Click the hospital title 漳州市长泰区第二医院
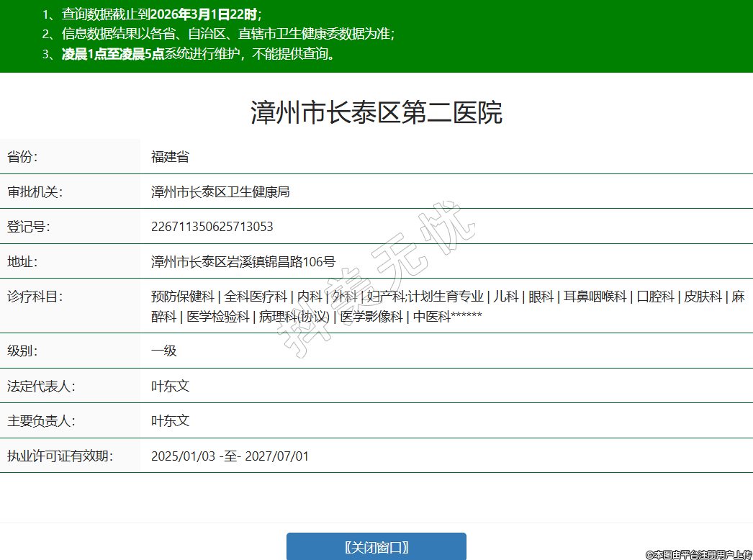 coord(376,113)
